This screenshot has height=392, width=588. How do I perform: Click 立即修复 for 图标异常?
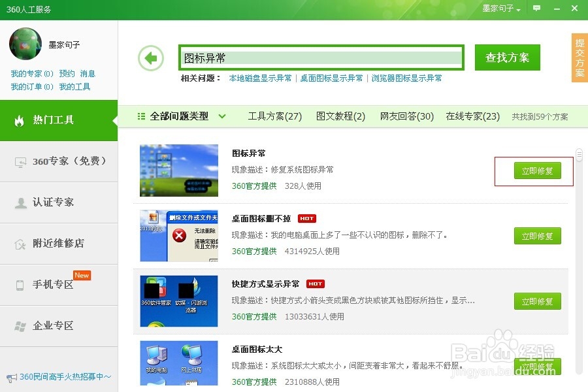point(537,171)
